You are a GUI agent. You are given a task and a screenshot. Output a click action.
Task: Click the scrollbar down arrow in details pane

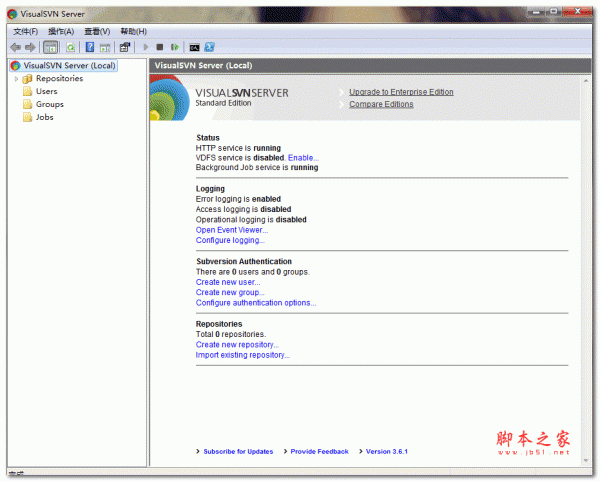[586, 461]
